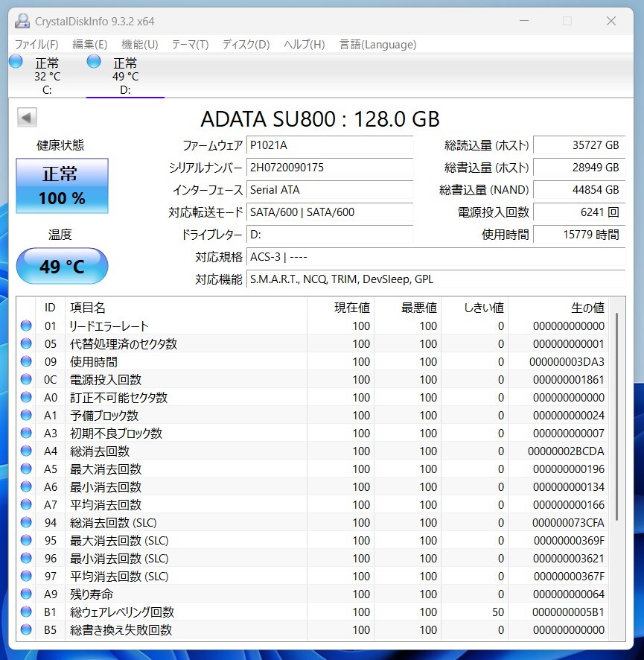Click the interface field Serial ATA

pos(330,190)
